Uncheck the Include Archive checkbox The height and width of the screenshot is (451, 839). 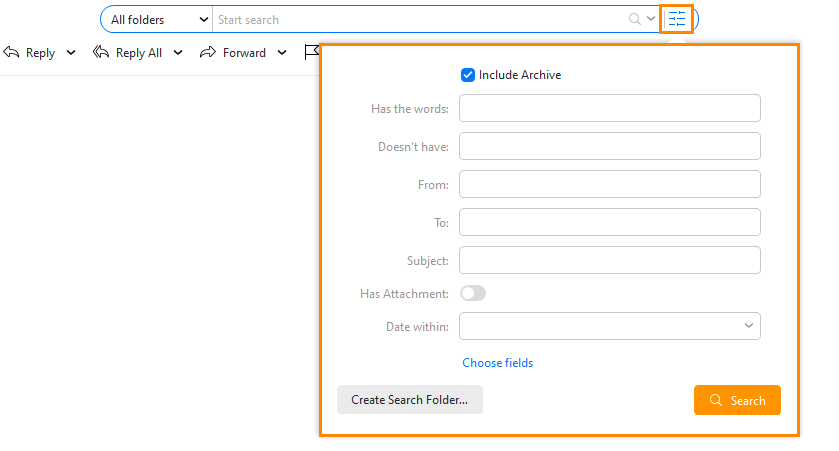467,75
